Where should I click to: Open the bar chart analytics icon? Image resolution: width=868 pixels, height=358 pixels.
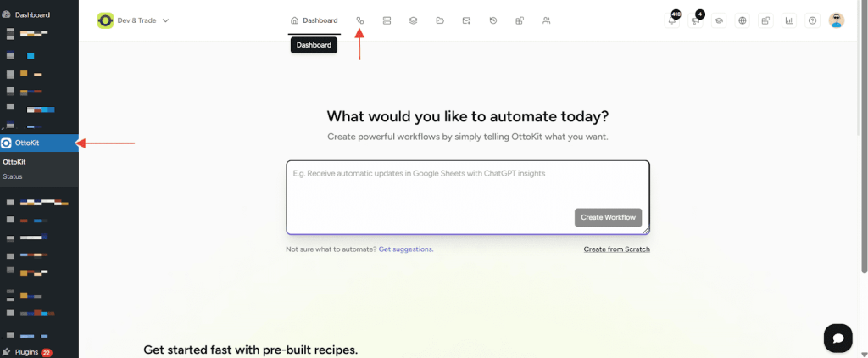pyautogui.click(x=789, y=21)
